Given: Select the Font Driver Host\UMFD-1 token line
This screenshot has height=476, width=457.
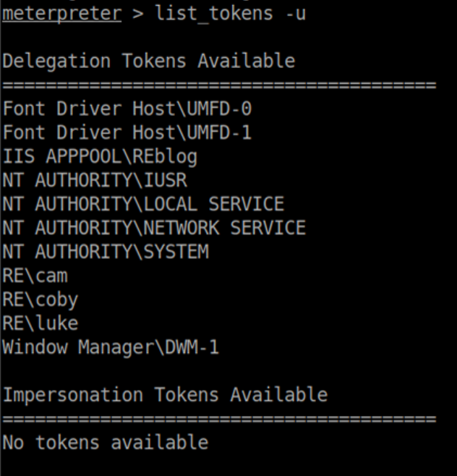Looking at the screenshot, I should coord(127,133).
